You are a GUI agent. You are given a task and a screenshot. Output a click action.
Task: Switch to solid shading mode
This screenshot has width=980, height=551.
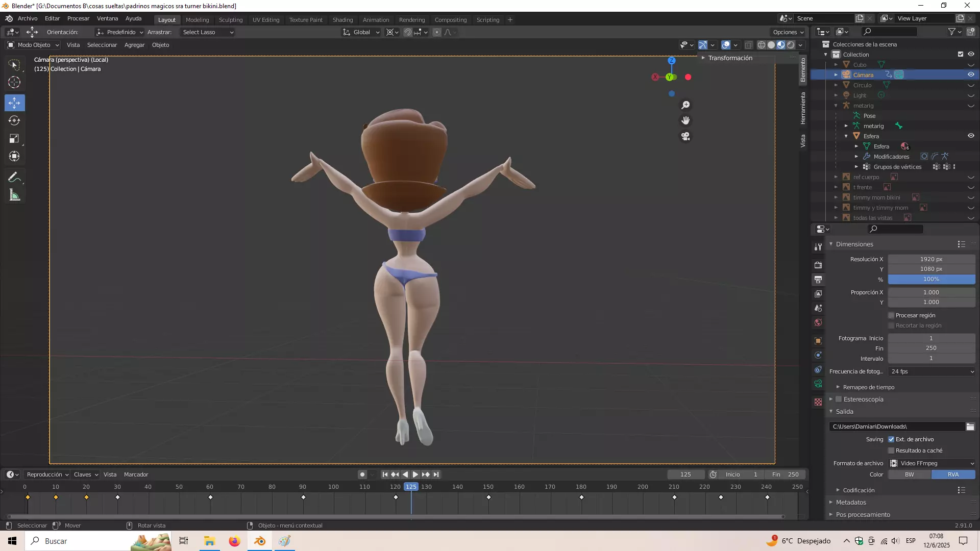771,45
